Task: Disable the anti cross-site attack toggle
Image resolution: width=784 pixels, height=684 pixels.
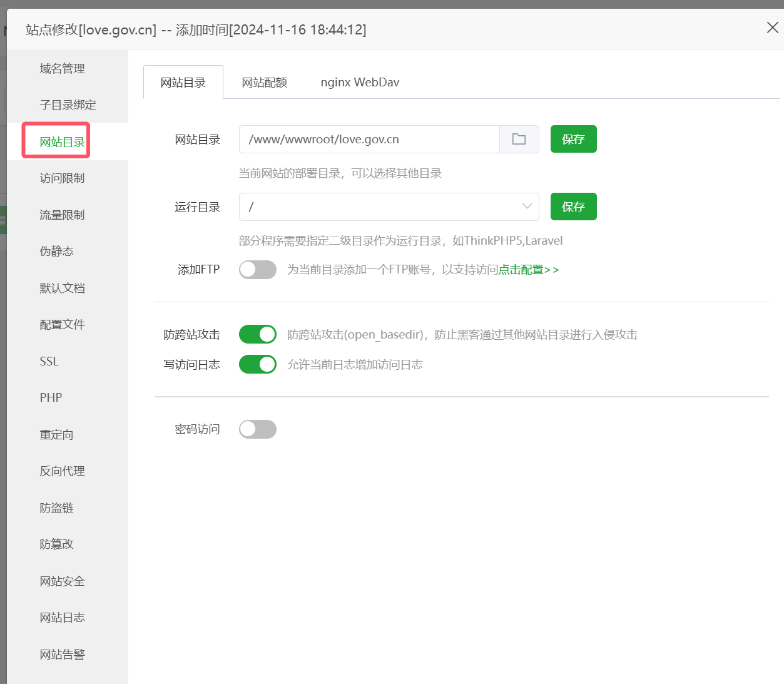Action: point(257,334)
